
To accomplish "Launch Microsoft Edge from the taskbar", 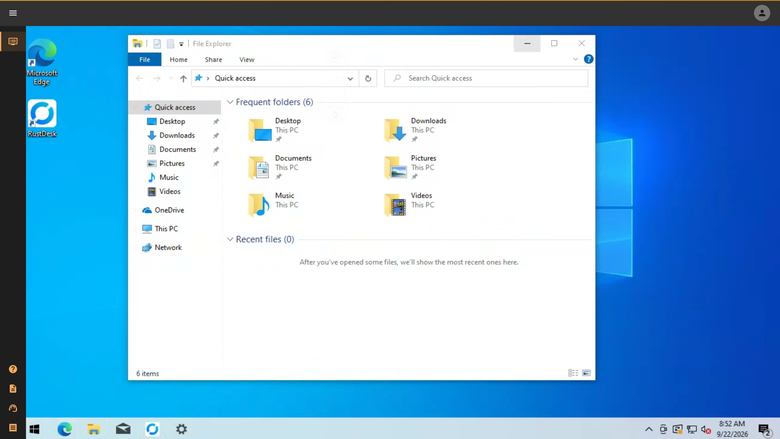I will tap(65, 429).
